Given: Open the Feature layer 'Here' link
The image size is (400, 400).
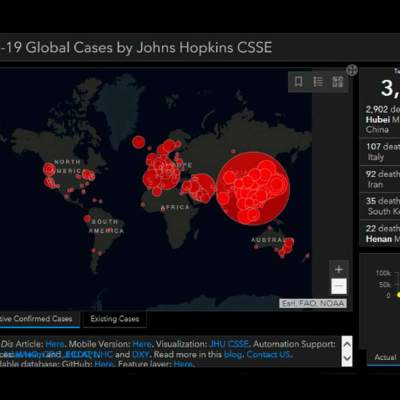Looking at the screenshot, I should coord(183,364).
